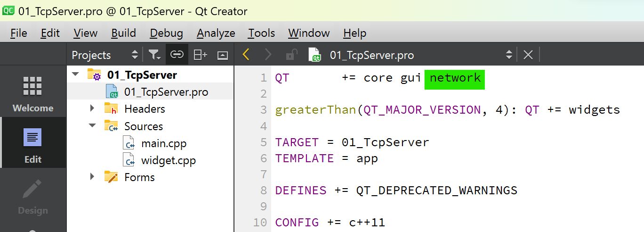This screenshot has height=232, width=644.
Task: Click the Headers folder icon
Action: [111, 109]
